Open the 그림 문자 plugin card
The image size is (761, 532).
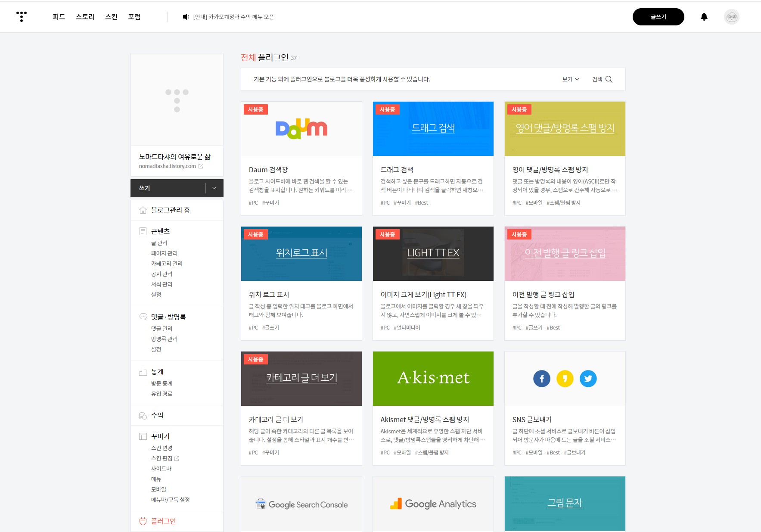(x=565, y=504)
